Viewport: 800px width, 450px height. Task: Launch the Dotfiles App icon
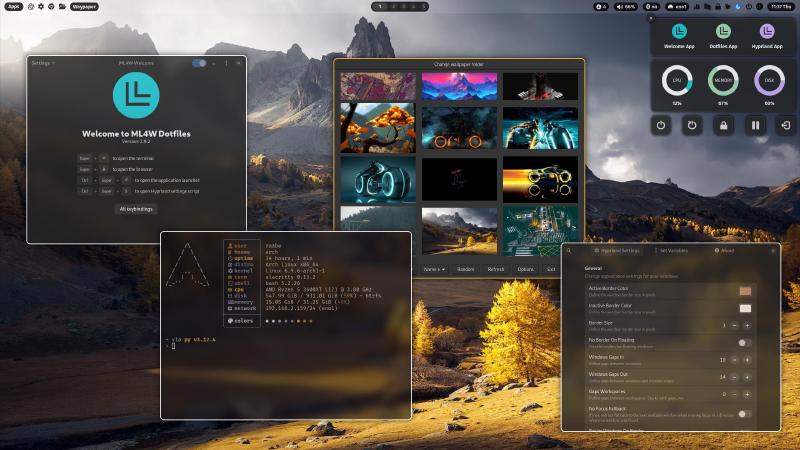click(723, 31)
